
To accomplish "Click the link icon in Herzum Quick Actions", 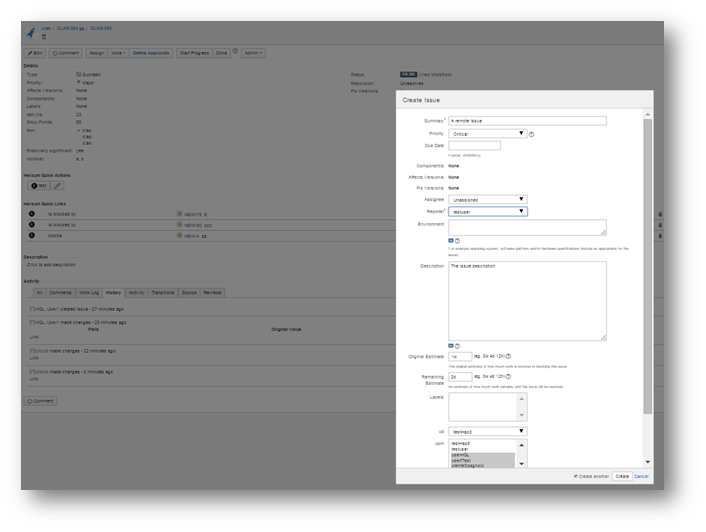I will [x=58, y=185].
